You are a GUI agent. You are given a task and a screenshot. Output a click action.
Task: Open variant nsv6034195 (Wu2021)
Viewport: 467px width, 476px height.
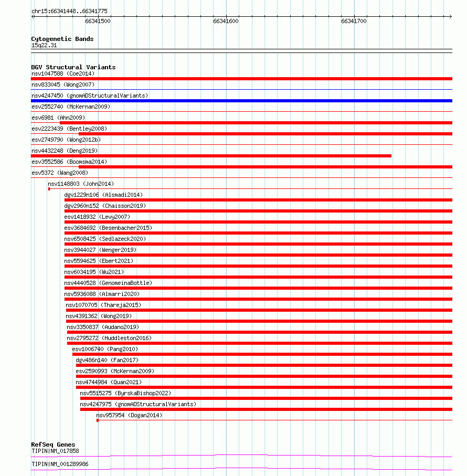pos(94,272)
